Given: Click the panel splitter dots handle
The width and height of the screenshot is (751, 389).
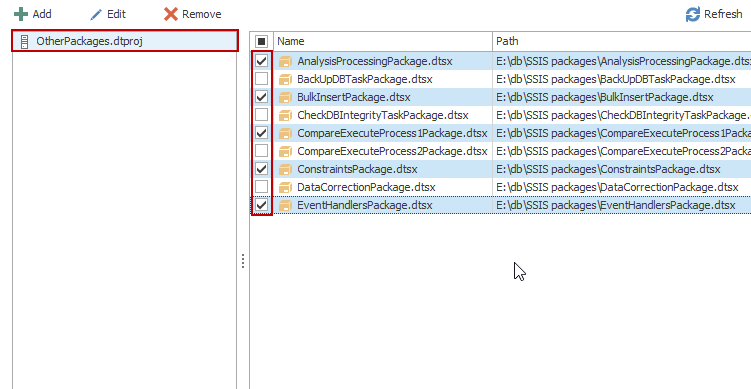Looking at the screenshot, I should coord(243,261).
